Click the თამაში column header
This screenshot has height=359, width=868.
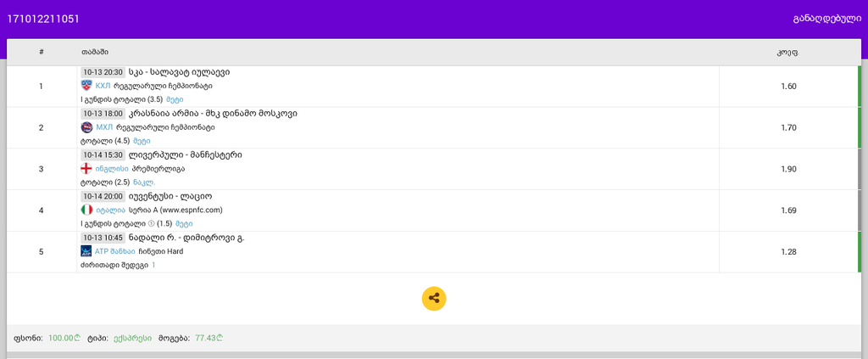point(95,52)
